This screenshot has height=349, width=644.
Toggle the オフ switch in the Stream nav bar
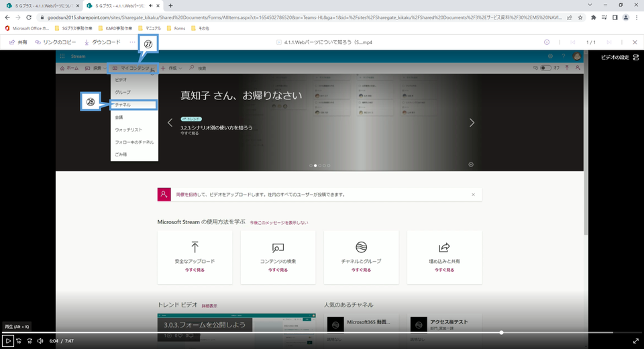pyautogui.click(x=545, y=68)
